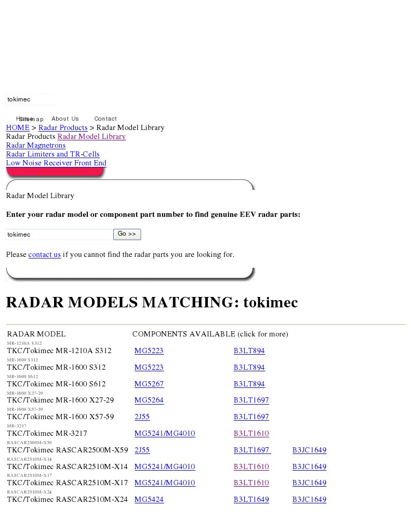Select the TKC/Tokimec RASCAR2500M-X59 model name

point(68,450)
